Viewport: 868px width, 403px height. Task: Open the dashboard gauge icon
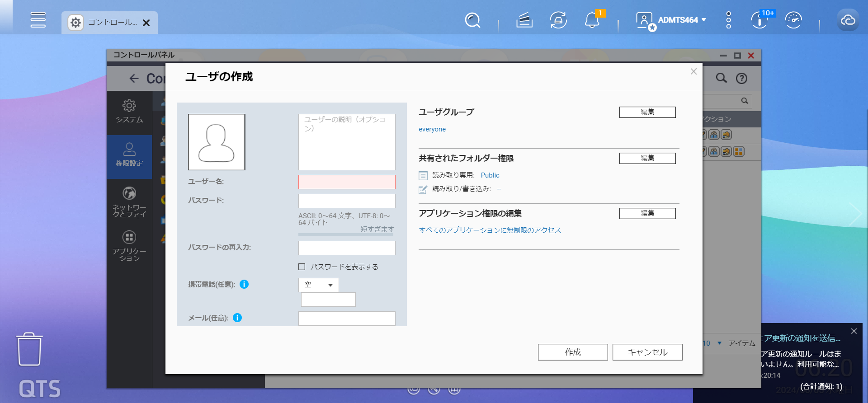click(x=793, y=20)
